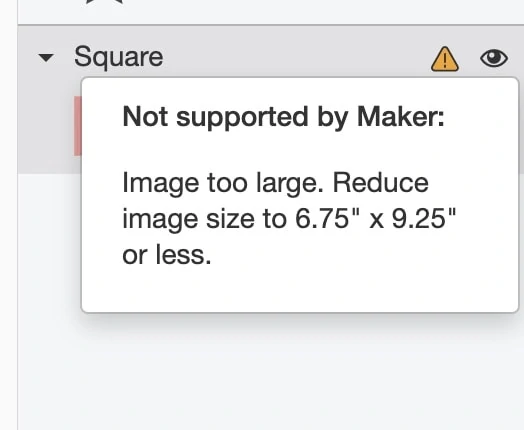Hide the Square layer using eye icon
This screenshot has height=430, width=524.
[x=494, y=58]
